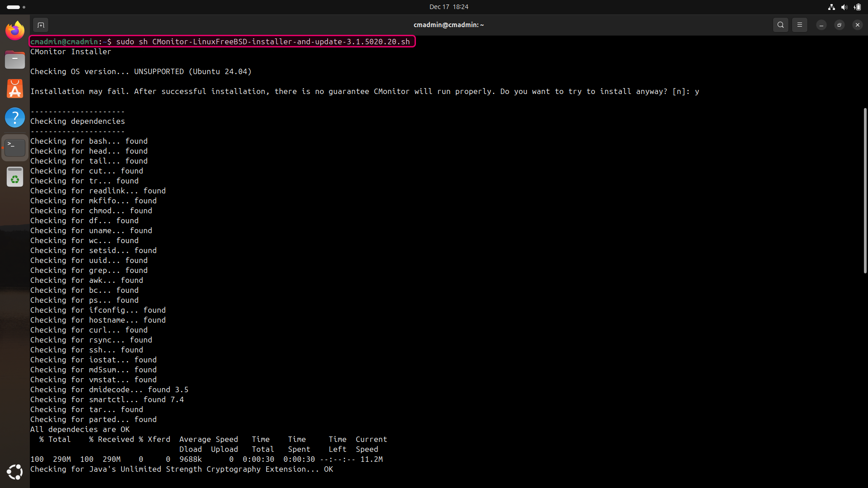
Task: Open the Files manager in dock
Action: click(x=15, y=60)
